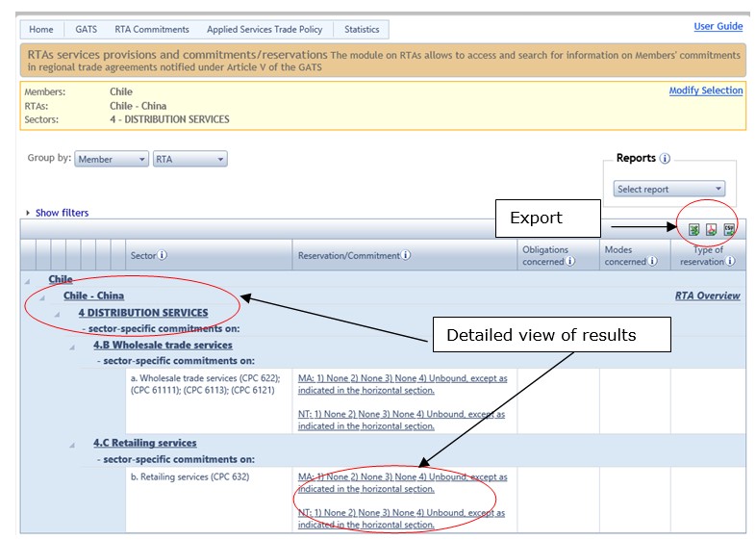Click the Chile - China RTA link
Screen dimensions: 756x540
point(93,296)
